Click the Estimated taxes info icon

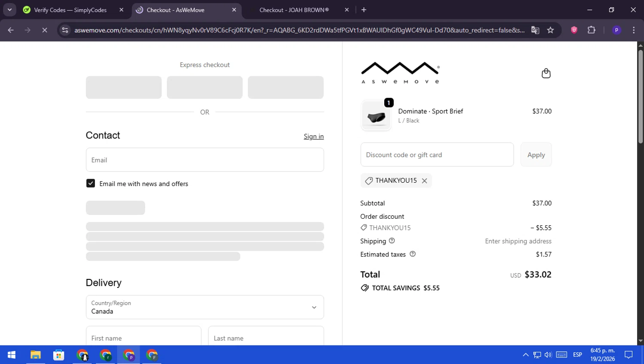[413, 254]
